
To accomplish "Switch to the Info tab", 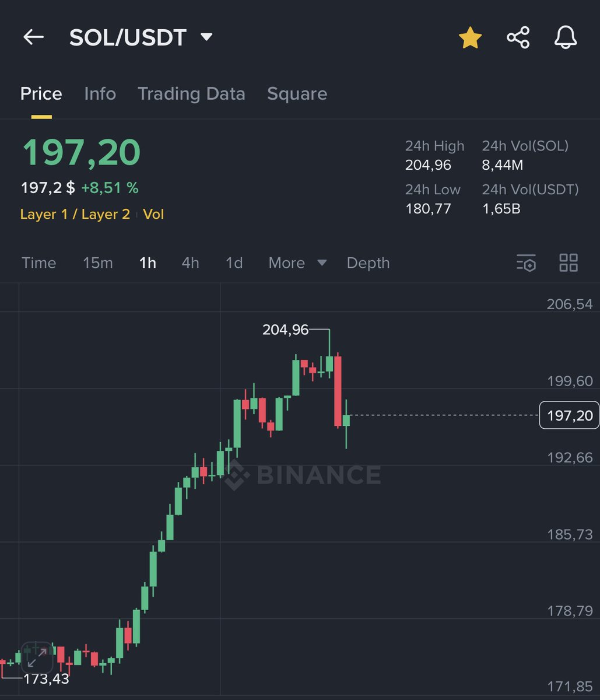I will click(x=100, y=93).
